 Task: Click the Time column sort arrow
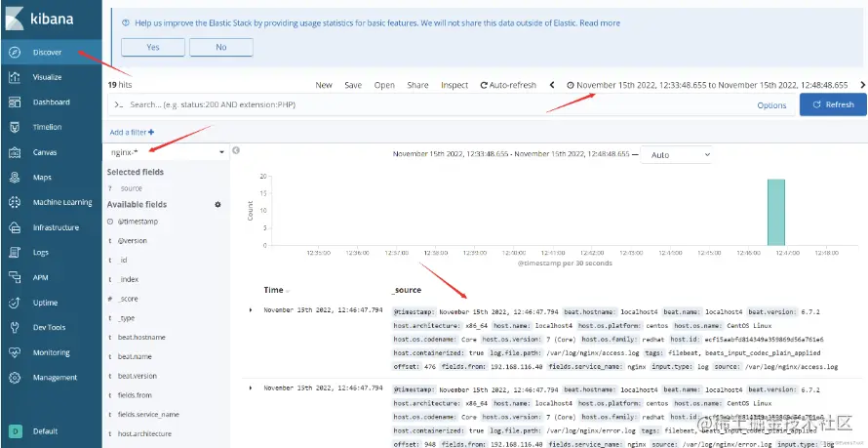coord(288,291)
